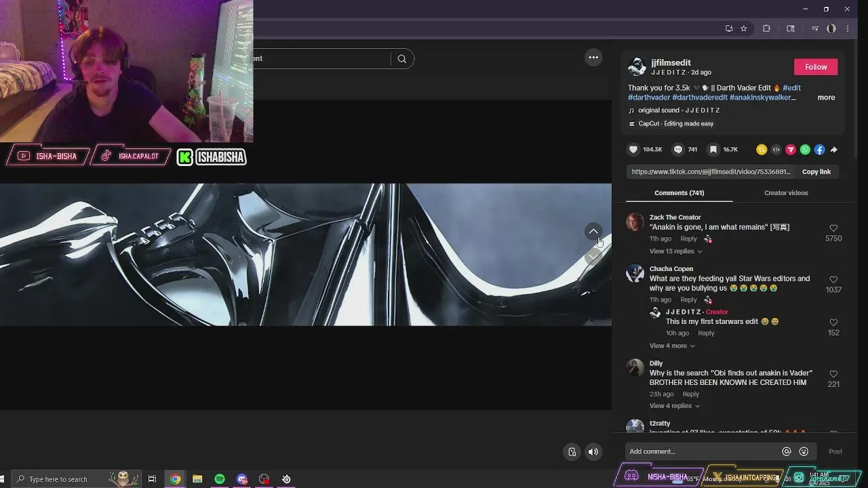Reply to Zack The Creator's comment
868x488 pixels.
(x=688, y=239)
